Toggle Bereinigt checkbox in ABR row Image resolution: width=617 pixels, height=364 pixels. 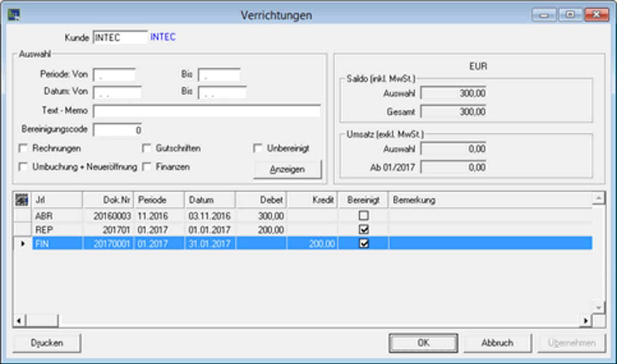(x=364, y=216)
